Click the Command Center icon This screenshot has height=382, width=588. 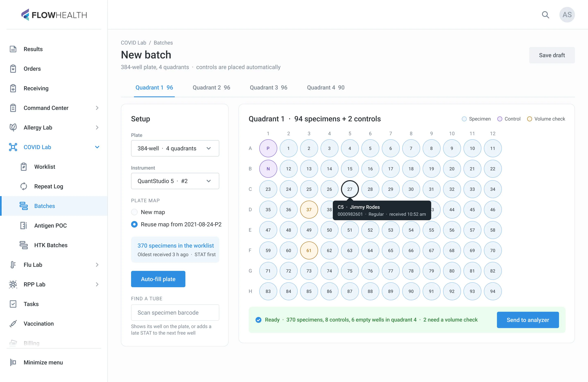(x=13, y=108)
